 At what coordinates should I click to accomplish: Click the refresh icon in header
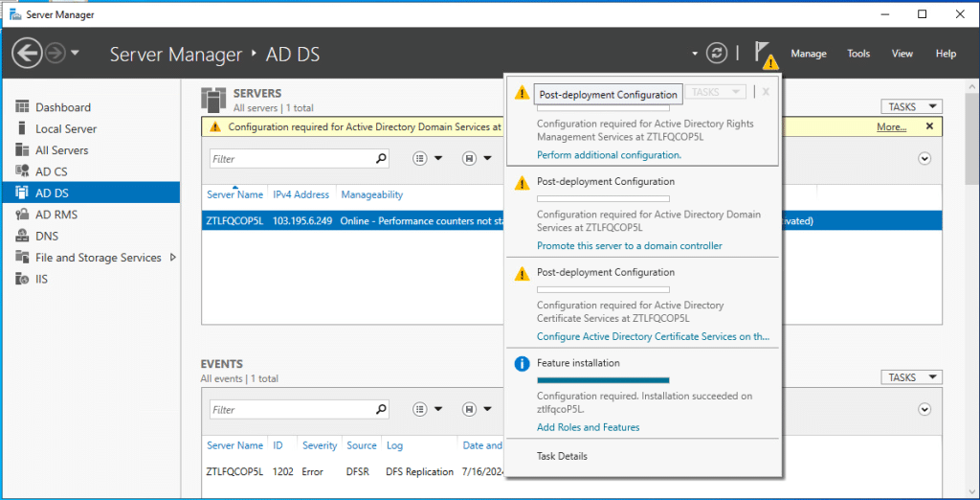pos(716,54)
